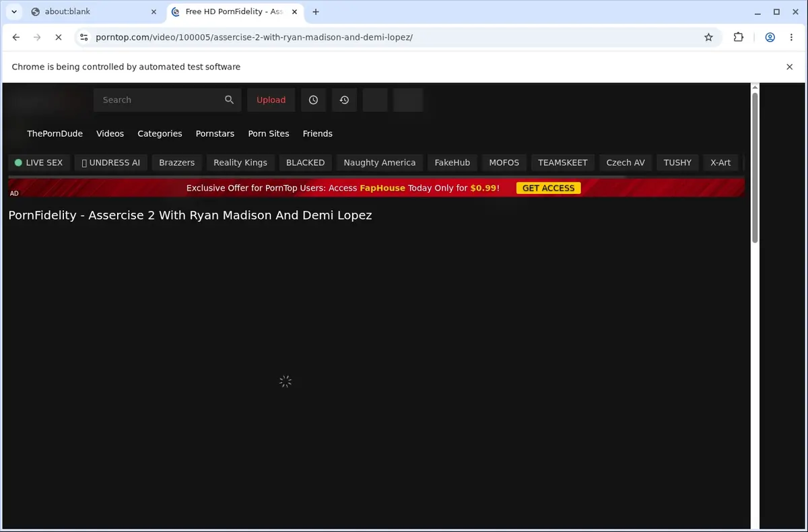
Task: Open the Videos nav item
Action: click(110, 133)
